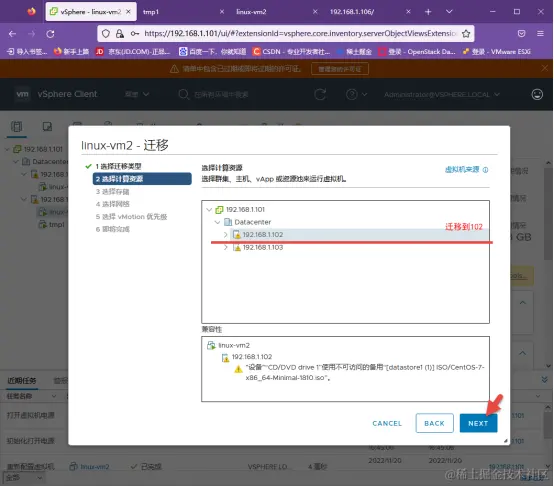The image size is (554, 486).
Task: Open the site security shield icon
Action: 106,34
